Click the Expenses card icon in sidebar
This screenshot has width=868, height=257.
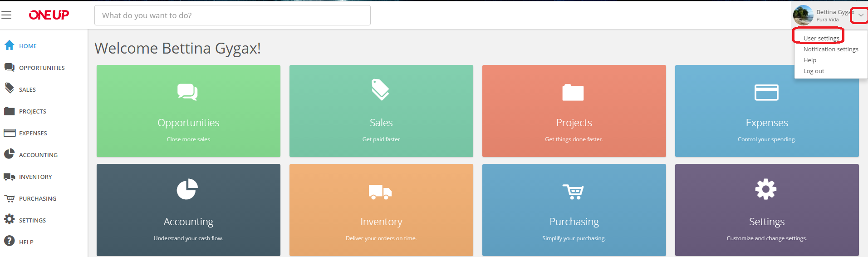click(x=10, y=133)
